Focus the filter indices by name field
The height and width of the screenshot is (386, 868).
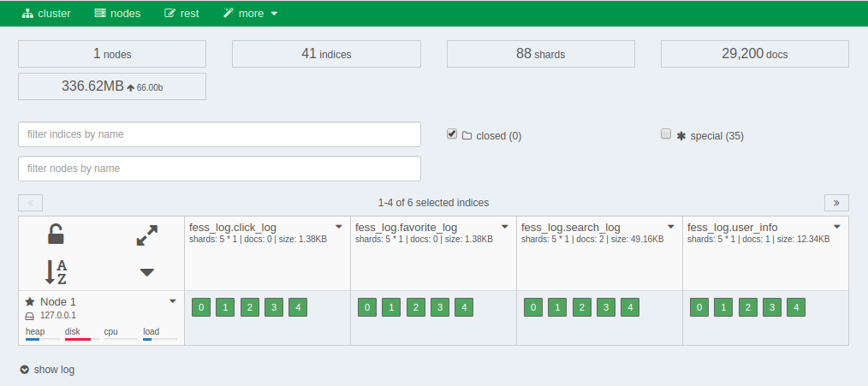219,134
